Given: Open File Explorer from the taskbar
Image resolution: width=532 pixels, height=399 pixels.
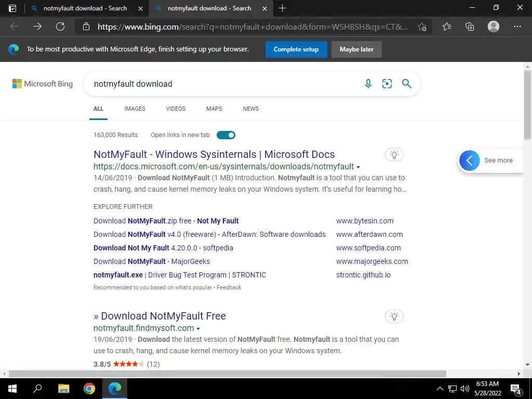Looking at the screenshot, I should tap(63, 389).
